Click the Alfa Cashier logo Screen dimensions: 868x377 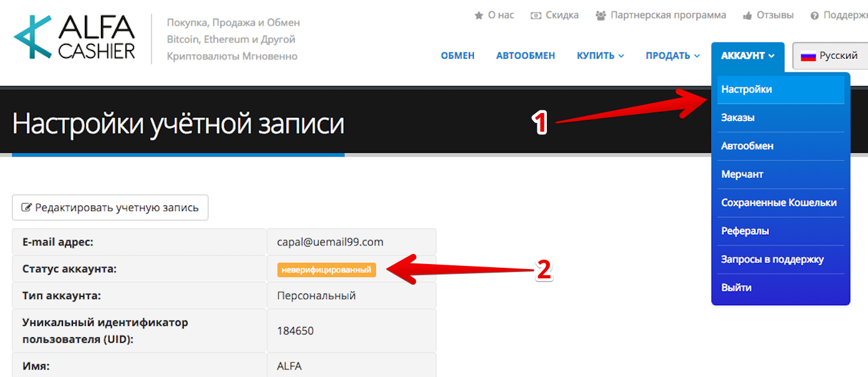[x=74, y=39]
